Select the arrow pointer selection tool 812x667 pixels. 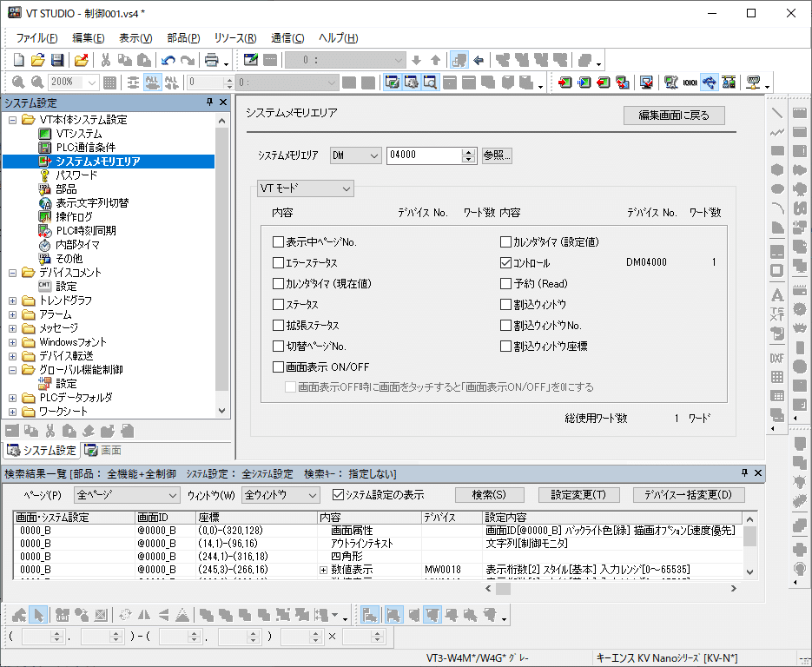pyautogui.click(x=38, y=615)
